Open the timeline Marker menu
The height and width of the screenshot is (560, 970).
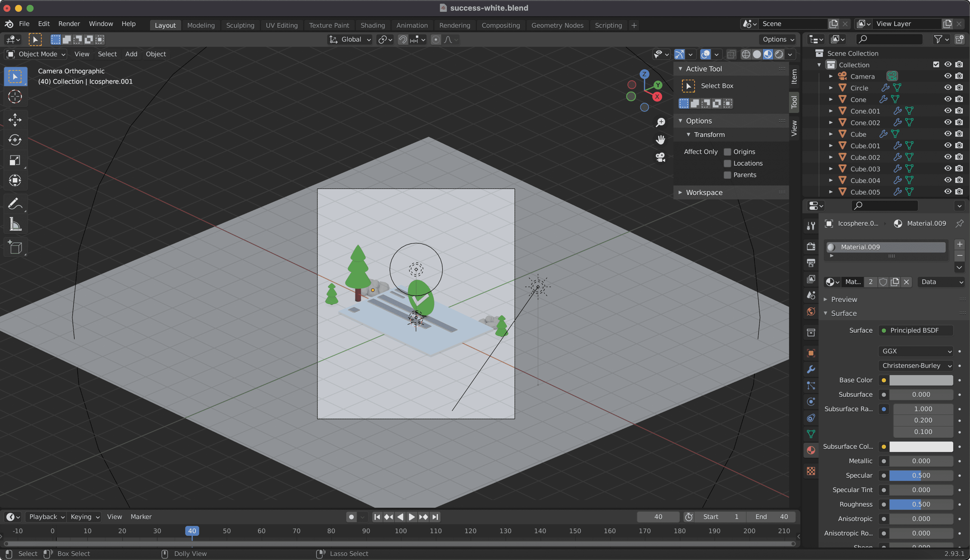(x=141, y=517)
